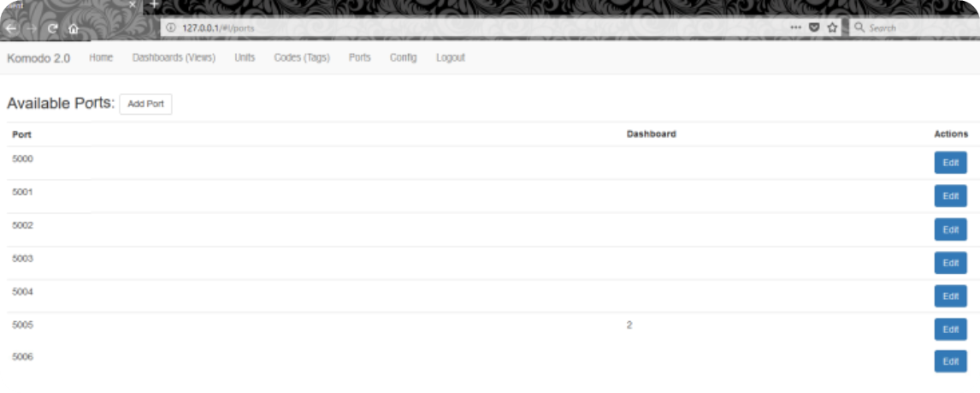Edit port 5005 assigned to dashboard 2
The image size is (980, 393).
[951, 329]
